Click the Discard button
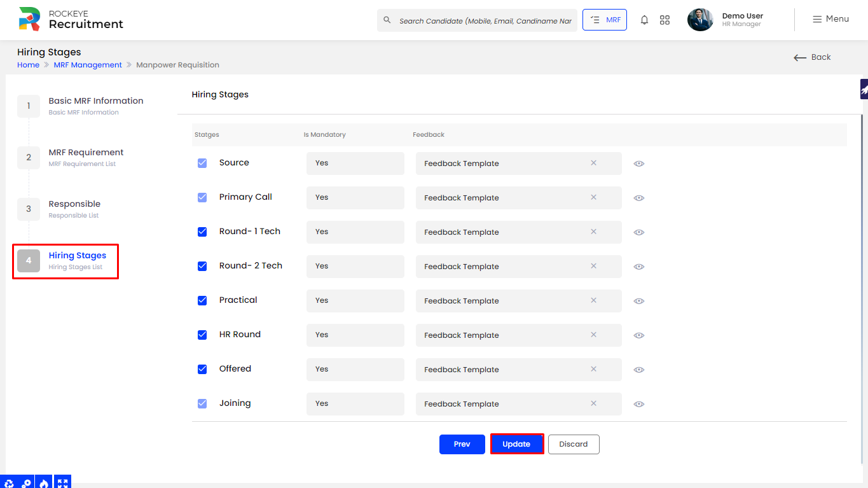Image resolution: width=868 pixels, height=488 pixels. tap(574, 444)
